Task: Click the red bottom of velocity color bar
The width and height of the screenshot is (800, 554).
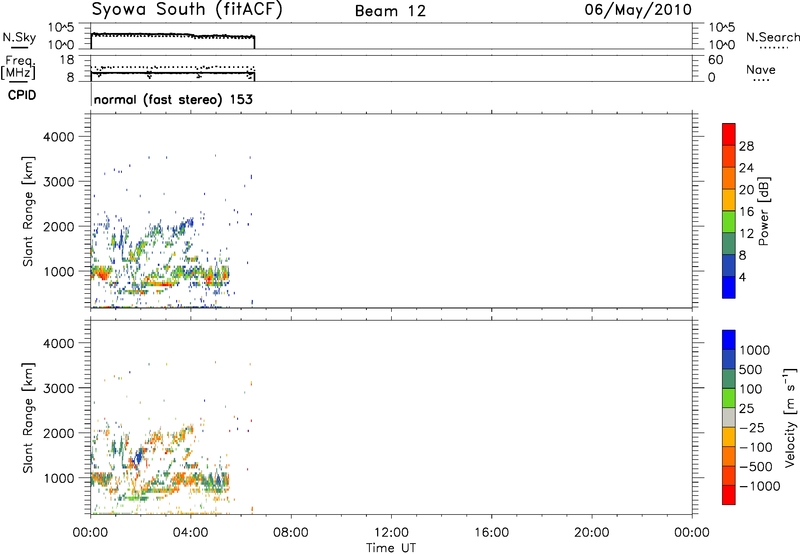Action: pos(729,495)
